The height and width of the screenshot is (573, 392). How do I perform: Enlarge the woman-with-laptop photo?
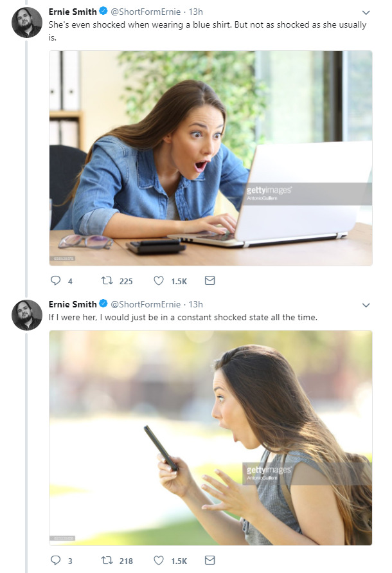(x=211, y=158)
